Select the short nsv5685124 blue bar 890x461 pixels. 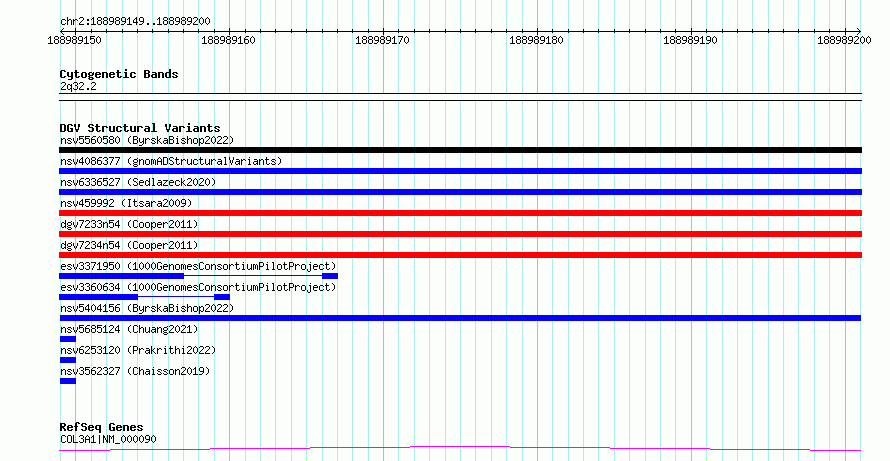click(68, 339)
